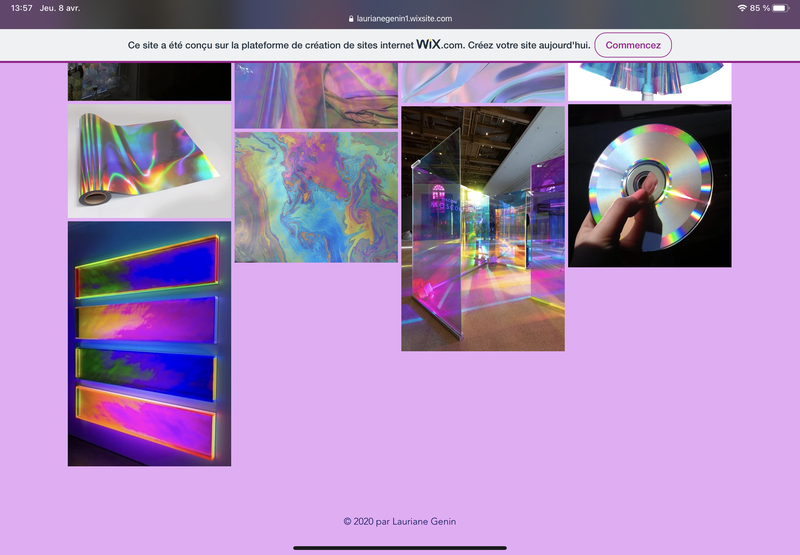Viewport: 800px width, 555px height.
Task: Open the cropped blue pleated image above CD
Action: pos(650,81)
